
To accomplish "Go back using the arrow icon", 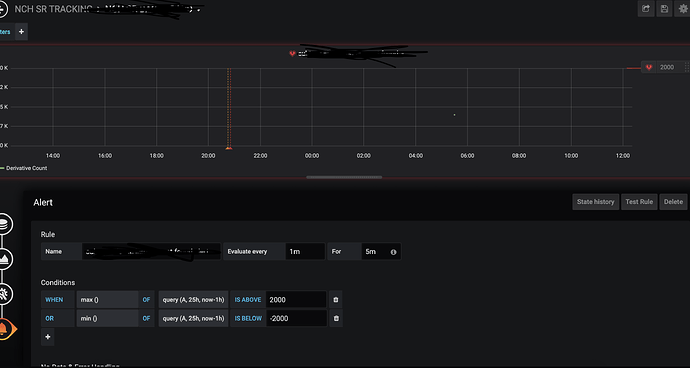I will pos(2,9).
